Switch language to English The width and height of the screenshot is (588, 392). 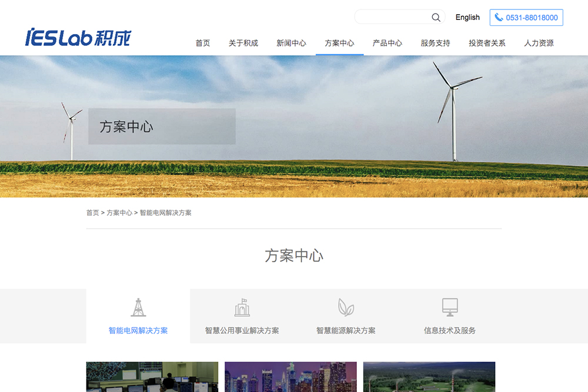(467, 18)
